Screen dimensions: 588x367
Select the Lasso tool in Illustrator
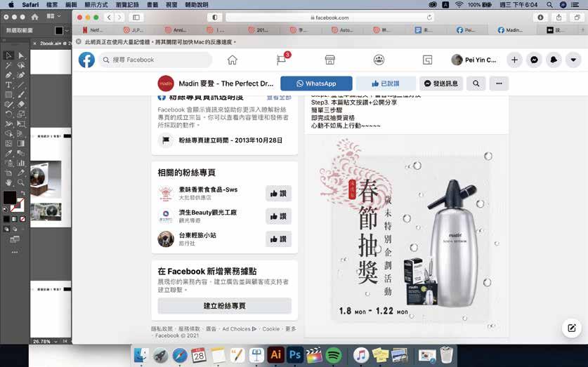coord(21,65)
